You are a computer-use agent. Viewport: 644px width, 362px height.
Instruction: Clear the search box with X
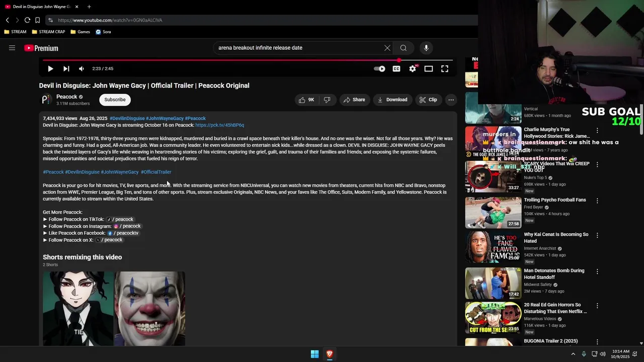point(387,48)
